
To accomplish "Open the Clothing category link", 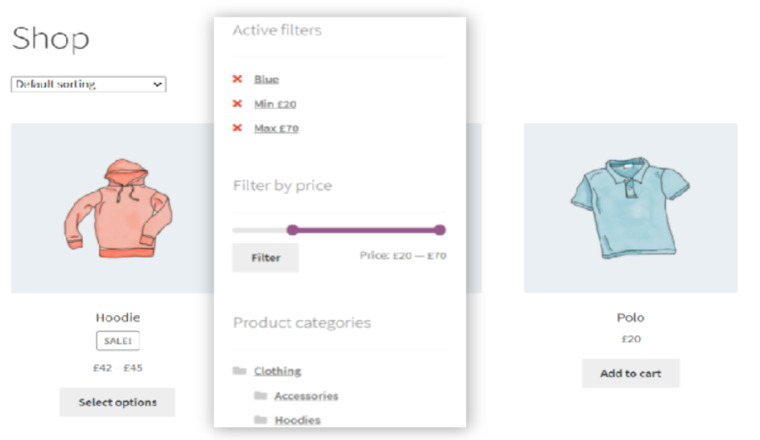I will click(x=277, y=371).
